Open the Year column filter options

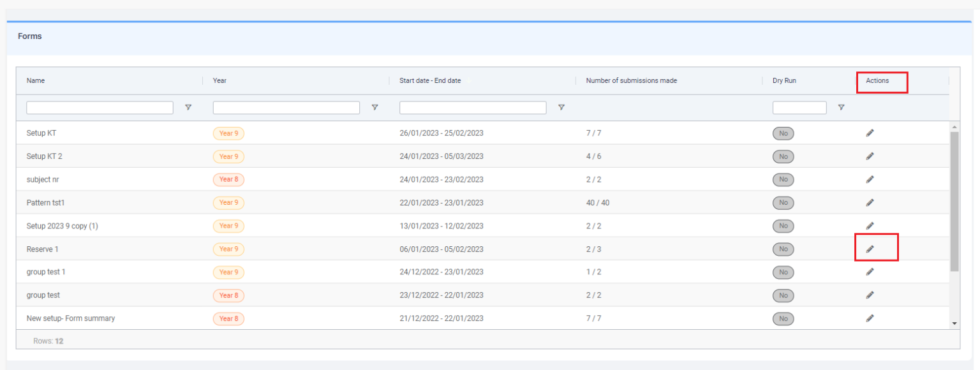375,108
